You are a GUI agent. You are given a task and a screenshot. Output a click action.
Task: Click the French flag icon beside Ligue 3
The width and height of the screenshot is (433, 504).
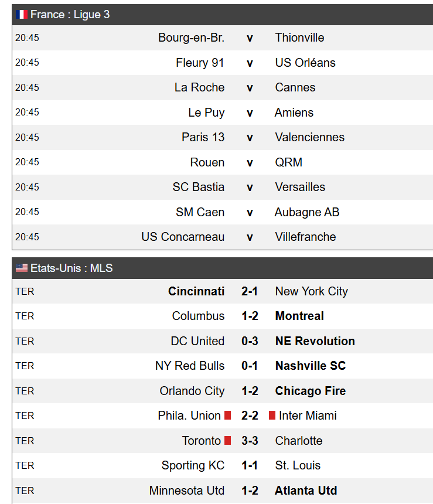22,15
